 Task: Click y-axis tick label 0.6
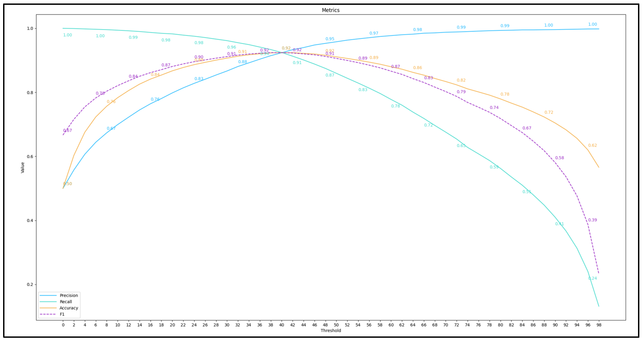(30, 156)
